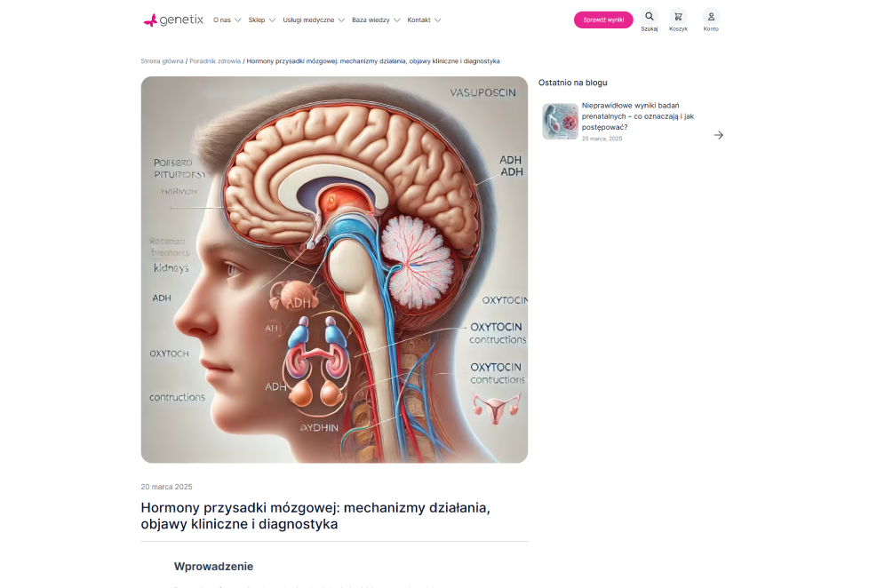
Task: Open the Baza wiedzy menu
Action: (371, 20)
